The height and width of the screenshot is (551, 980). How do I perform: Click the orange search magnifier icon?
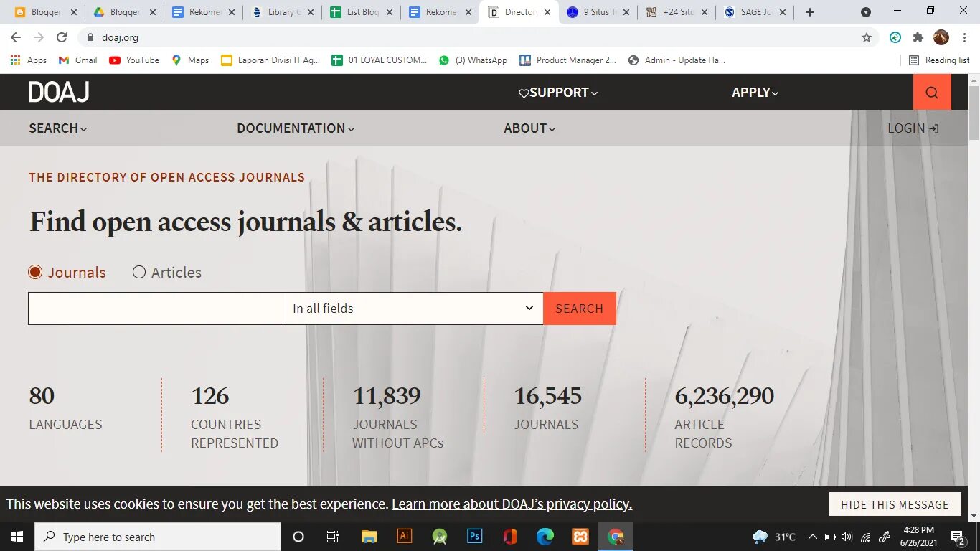click(932, 92)
